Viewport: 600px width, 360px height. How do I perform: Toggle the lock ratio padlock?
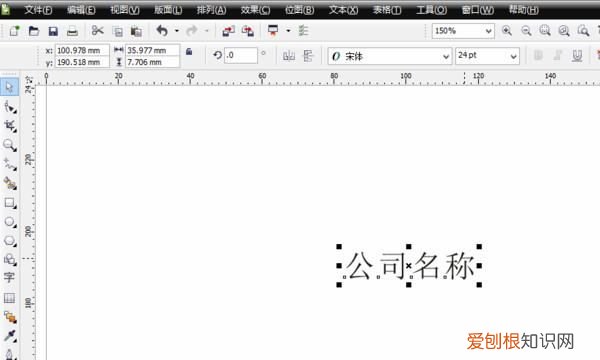[x=189, y=51]
